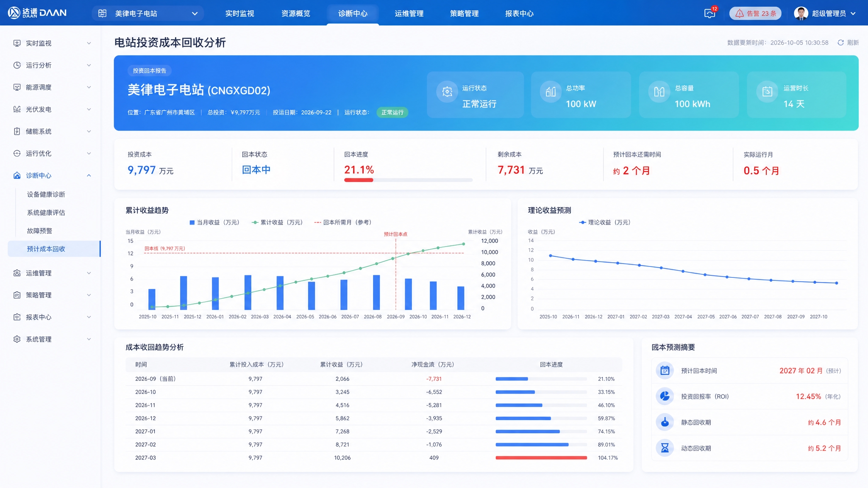Click the 总容量 card icon
The height and width of the screenshot is (488, 868).
coord(659,91)
